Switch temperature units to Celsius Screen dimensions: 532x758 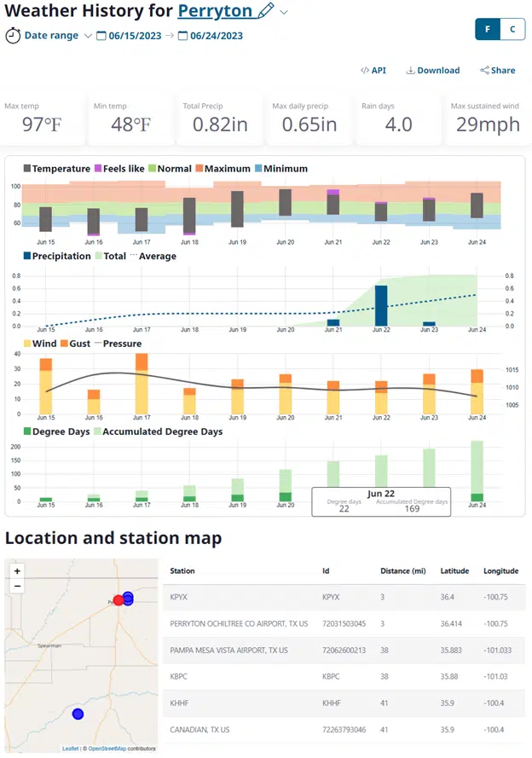pos(512,29)
